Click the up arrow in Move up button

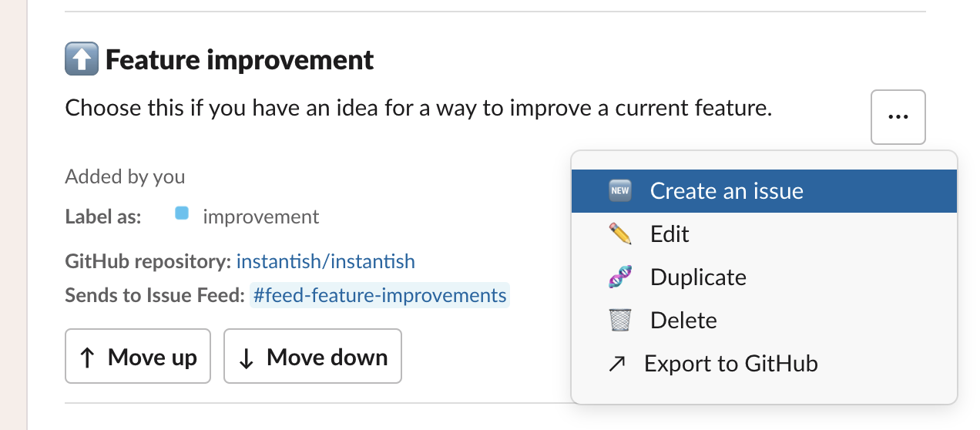click(x=88, y=358)
